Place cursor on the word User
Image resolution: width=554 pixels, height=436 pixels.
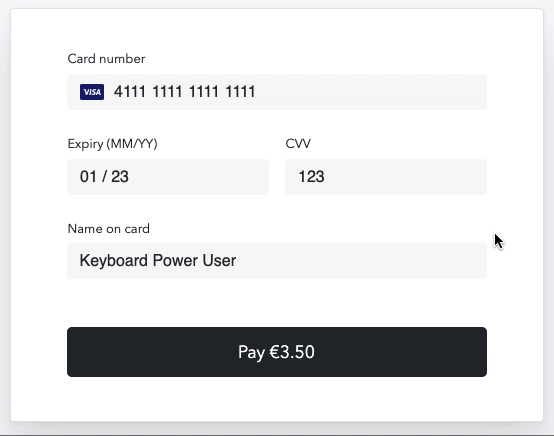(x=219, y=261)
